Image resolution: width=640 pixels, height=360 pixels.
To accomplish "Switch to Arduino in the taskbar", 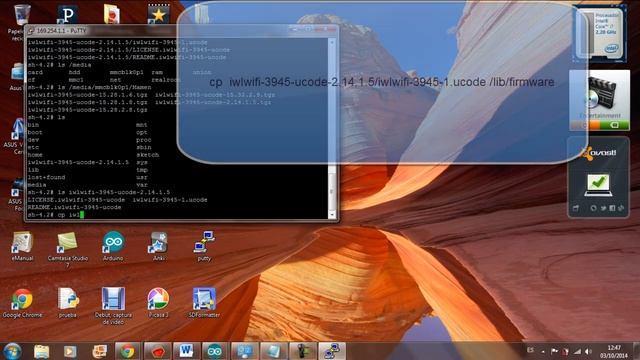I will tap(215, 351).
